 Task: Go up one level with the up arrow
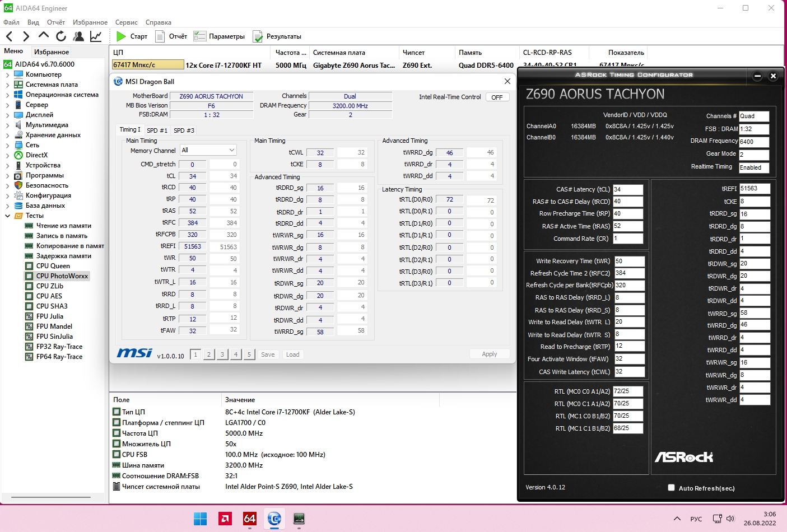click(44, 36)
